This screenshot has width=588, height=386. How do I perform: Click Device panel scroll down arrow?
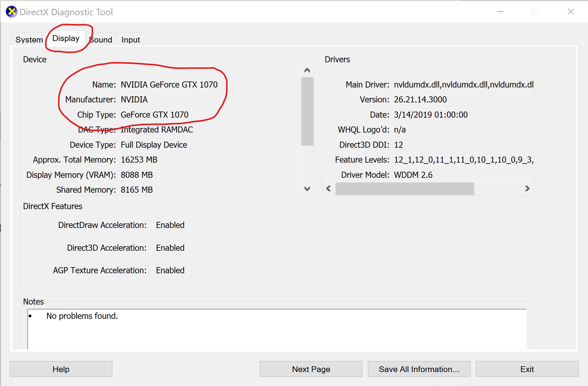307,189
